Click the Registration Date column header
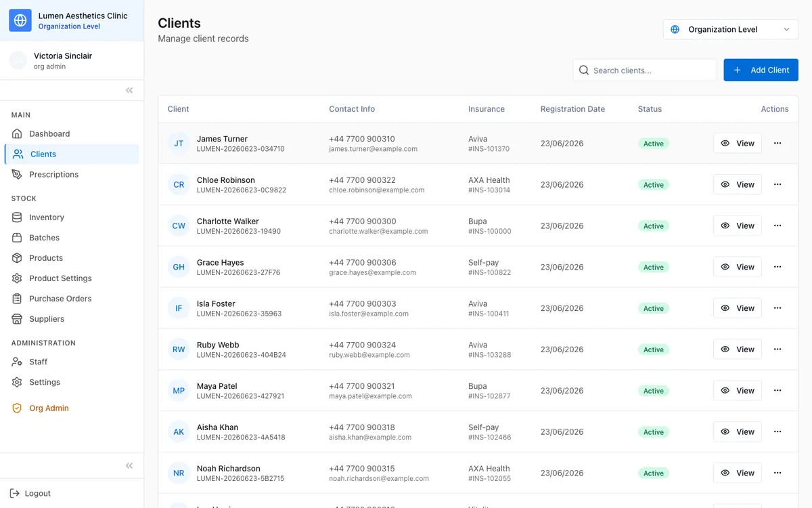The image size is (812, 508). click(x=572, y=109)
